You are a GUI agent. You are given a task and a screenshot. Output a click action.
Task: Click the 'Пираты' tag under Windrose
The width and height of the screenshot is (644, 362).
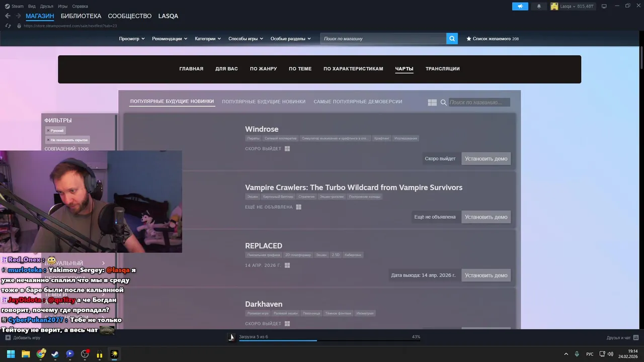coord(254,138)
